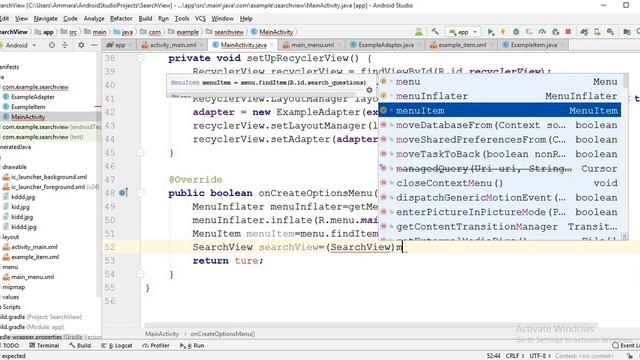Image resolution: width=640 pixels, height=360 pixels.
Task: Start debugging with the bug icon
Action: [x=516, y=32]
